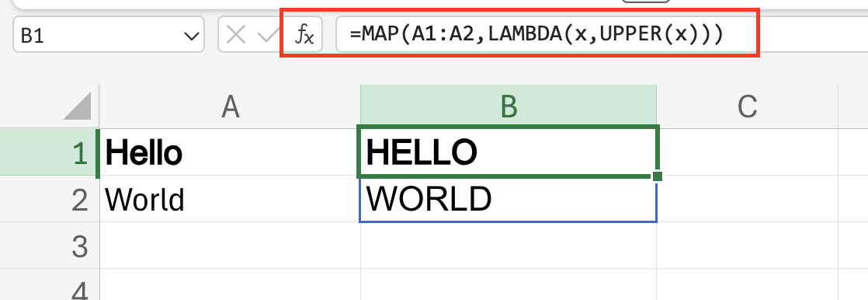Select spilled cell B2 showing WORLD
Viewport: 868px width, 300px height.
pyautogui.click(x=509, y=200)
